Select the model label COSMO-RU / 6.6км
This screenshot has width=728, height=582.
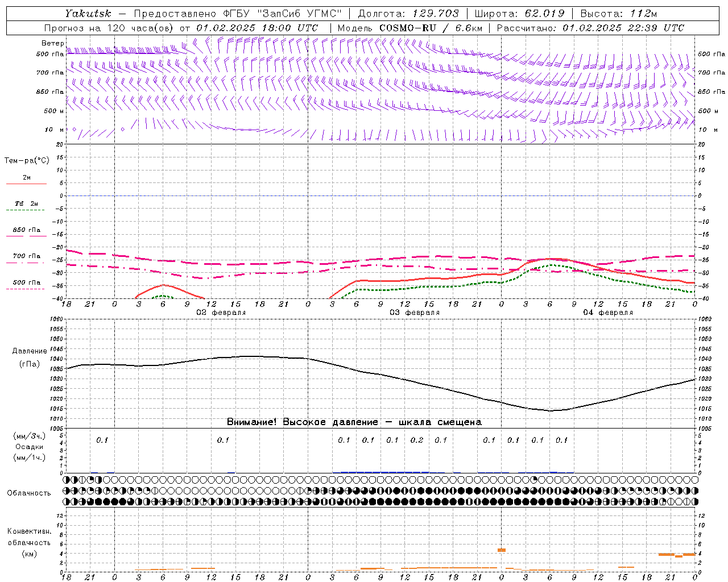(431, 28)
